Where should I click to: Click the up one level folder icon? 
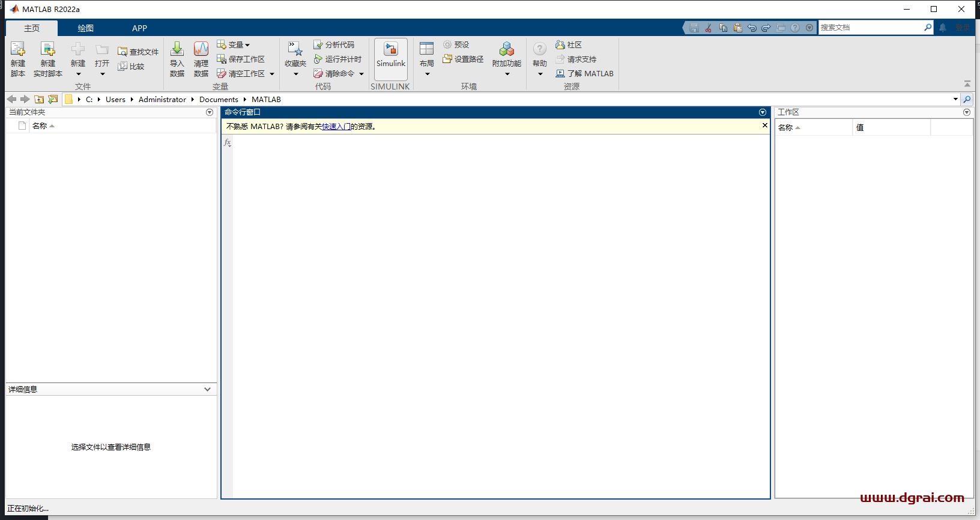[x=39, y=99]
